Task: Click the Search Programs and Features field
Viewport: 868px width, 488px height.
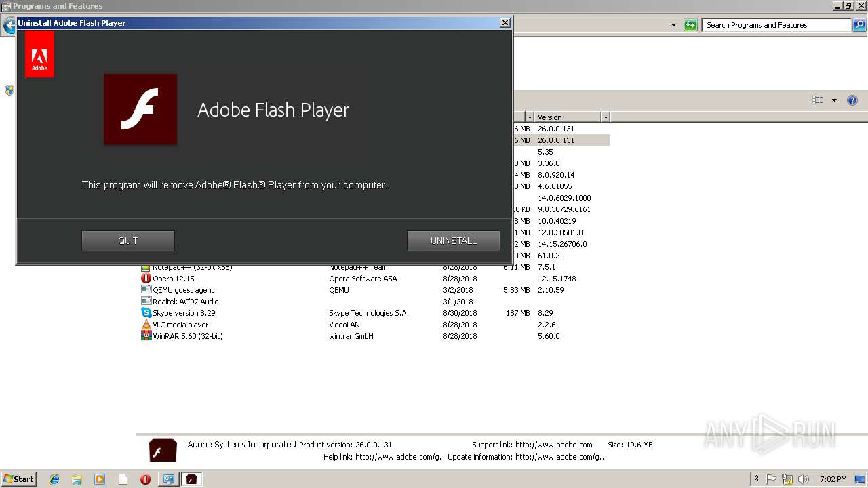Action: 776,25
